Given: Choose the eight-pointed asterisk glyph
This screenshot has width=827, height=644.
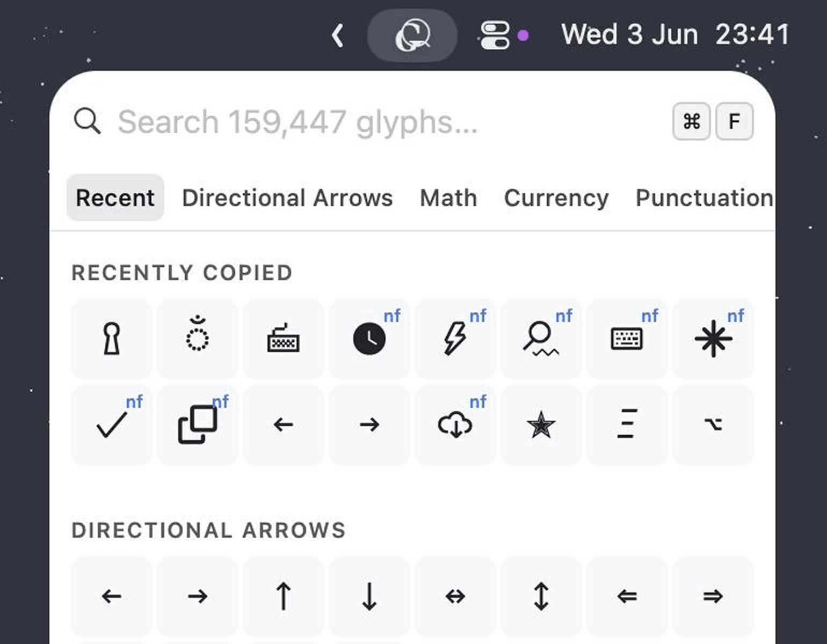Looking at the screenshot, I should [x=713, y=339].
